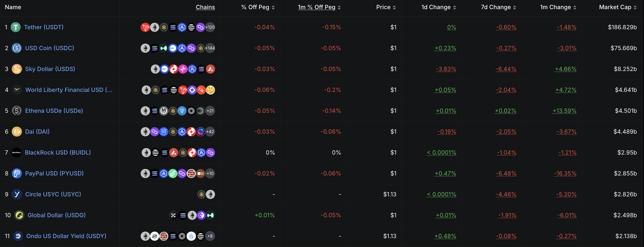Image resolution: width=644 pixels, height=247 pixels.
Task: Click the Arbitrum chain icon in USD Coin row
Action: point(182,48)
